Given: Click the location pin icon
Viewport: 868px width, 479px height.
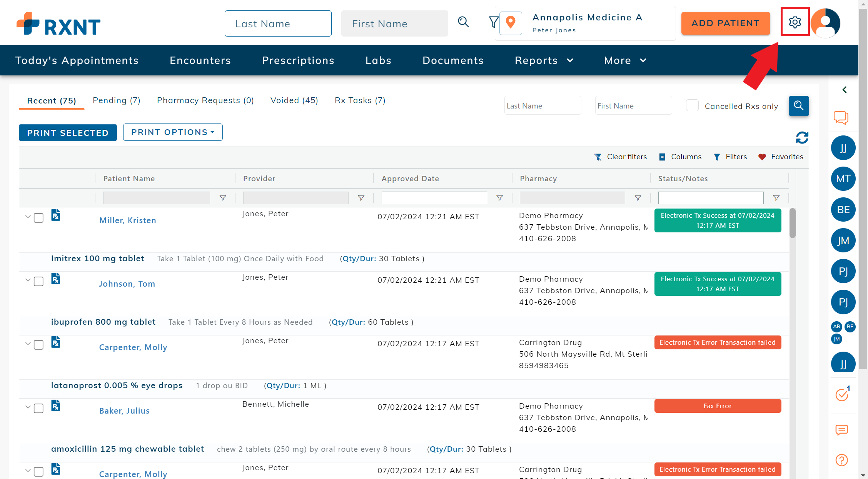Looking at the screenshot, I should click(511, 23).
